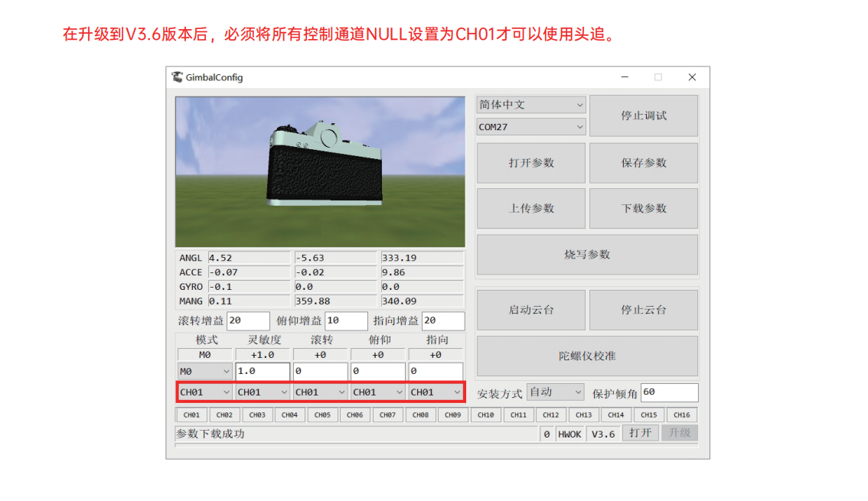This screenshot has height=501, width=868.
Task: Click the 指向 offset input field
Action: (436, 371)
